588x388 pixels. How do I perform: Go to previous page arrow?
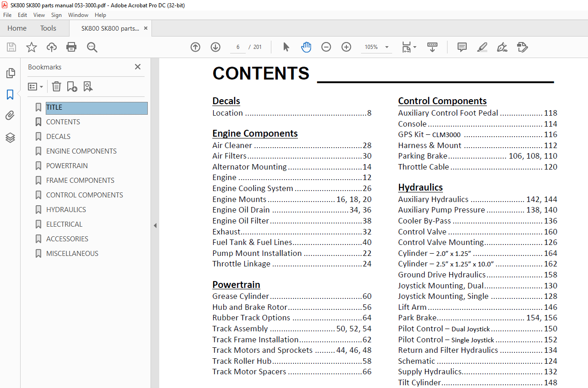(x=195, y=47)
